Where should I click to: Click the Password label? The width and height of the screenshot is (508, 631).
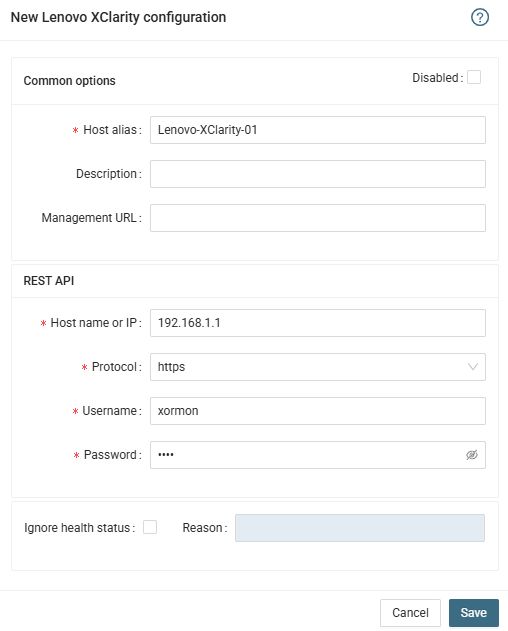[112, 455]
